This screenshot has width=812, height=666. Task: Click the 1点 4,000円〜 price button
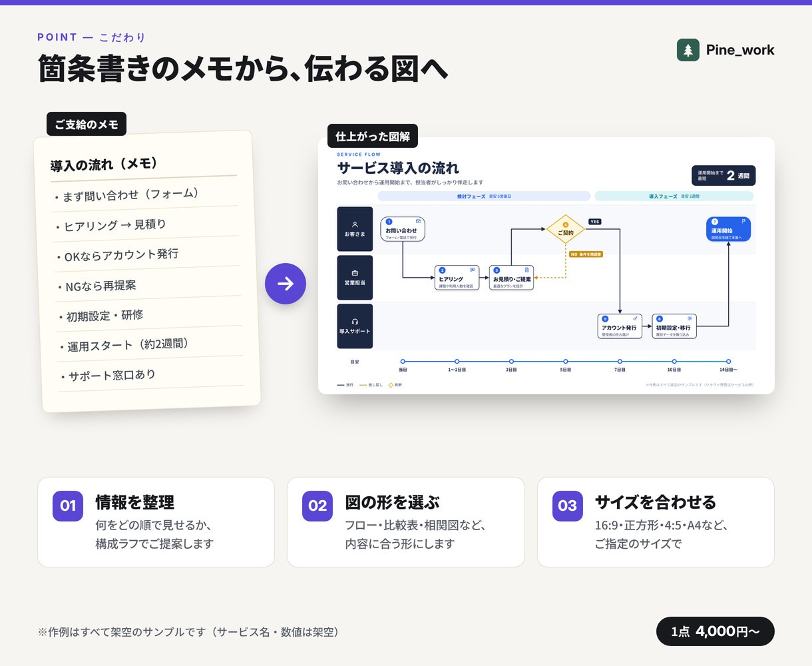click(715, 631)
